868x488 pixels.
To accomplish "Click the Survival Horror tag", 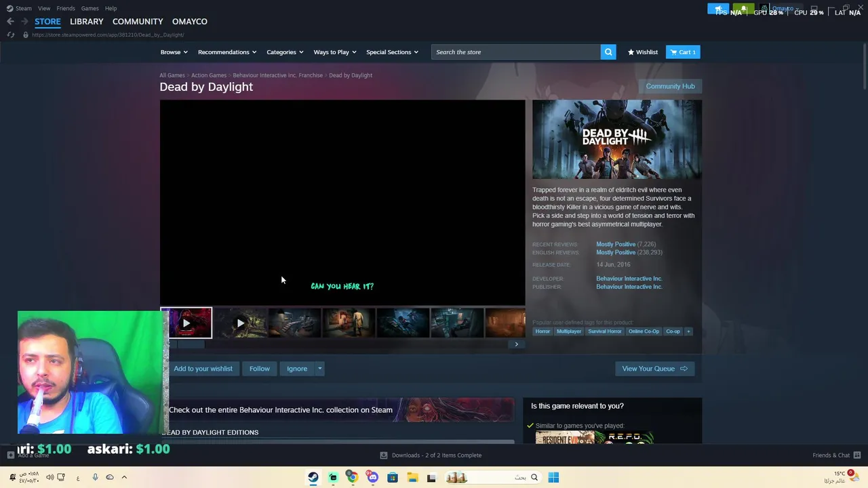I will [604, 331].
